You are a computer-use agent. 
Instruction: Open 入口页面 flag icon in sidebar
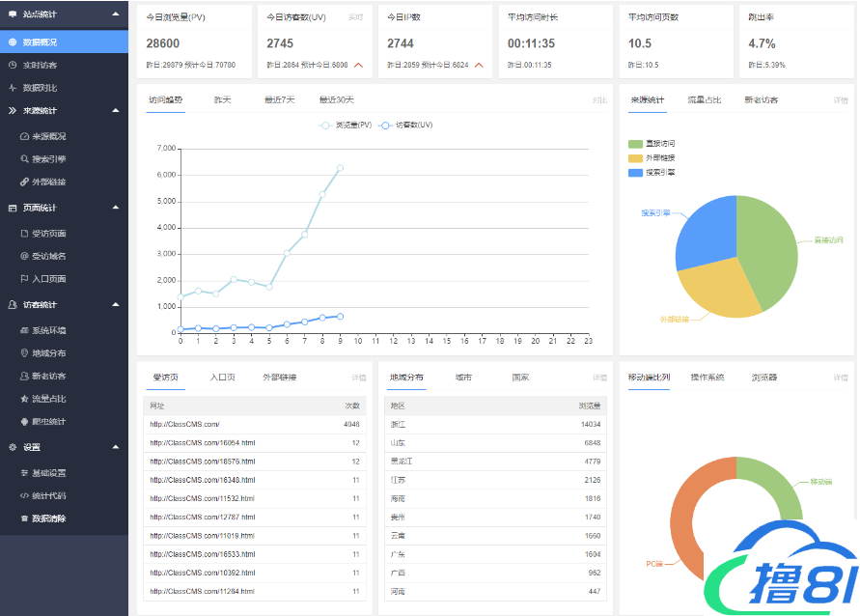25,279
